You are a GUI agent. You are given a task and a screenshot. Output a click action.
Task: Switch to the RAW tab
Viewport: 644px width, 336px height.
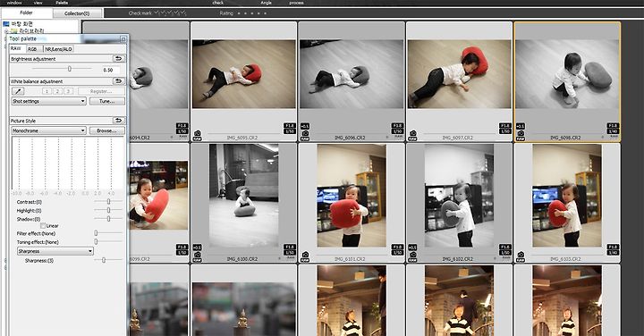pos(16,48)
